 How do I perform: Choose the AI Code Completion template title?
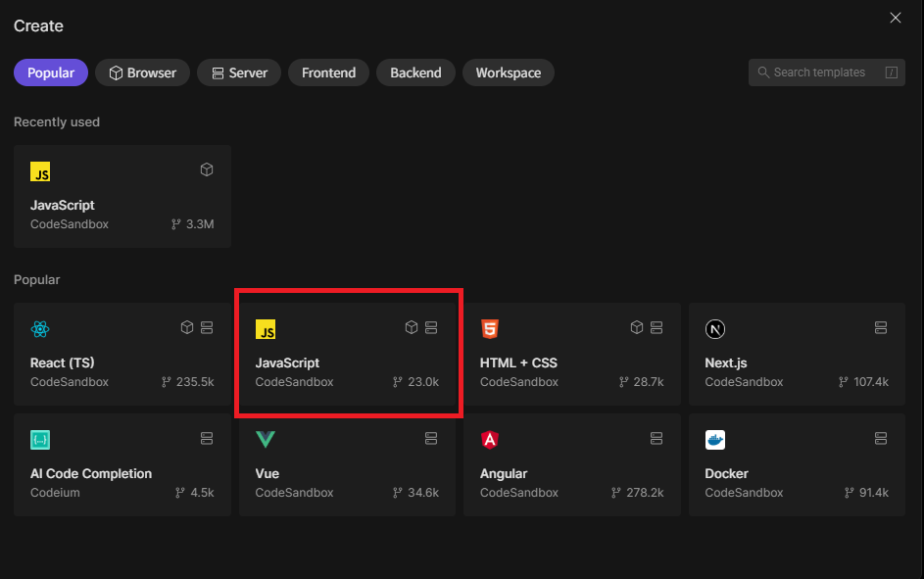coord(91,473)
